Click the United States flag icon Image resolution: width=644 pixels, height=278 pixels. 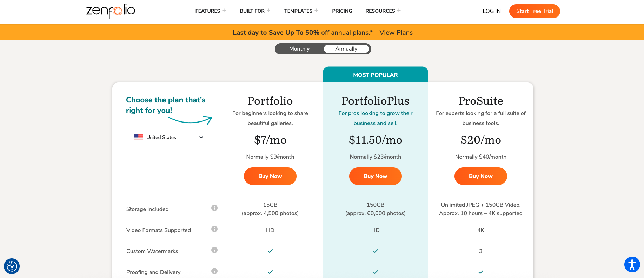(x=139, y=137)
